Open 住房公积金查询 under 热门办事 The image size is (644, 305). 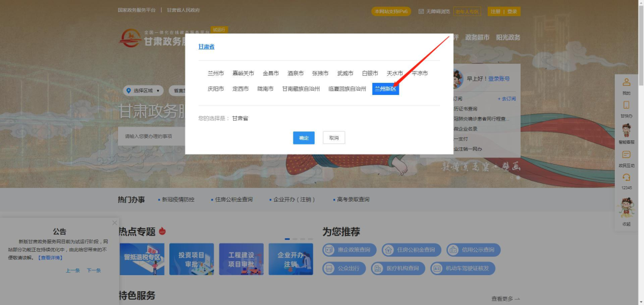pyautogui.click(x=233, y=199)
